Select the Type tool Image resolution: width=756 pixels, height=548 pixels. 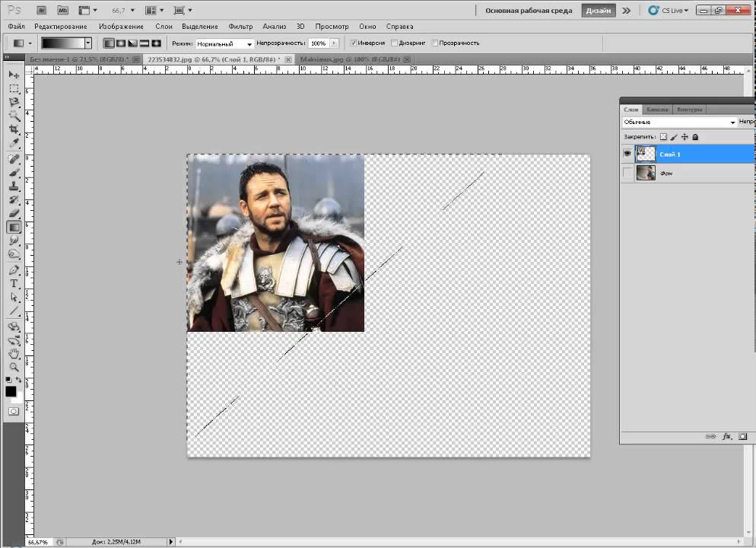(14, 284)
